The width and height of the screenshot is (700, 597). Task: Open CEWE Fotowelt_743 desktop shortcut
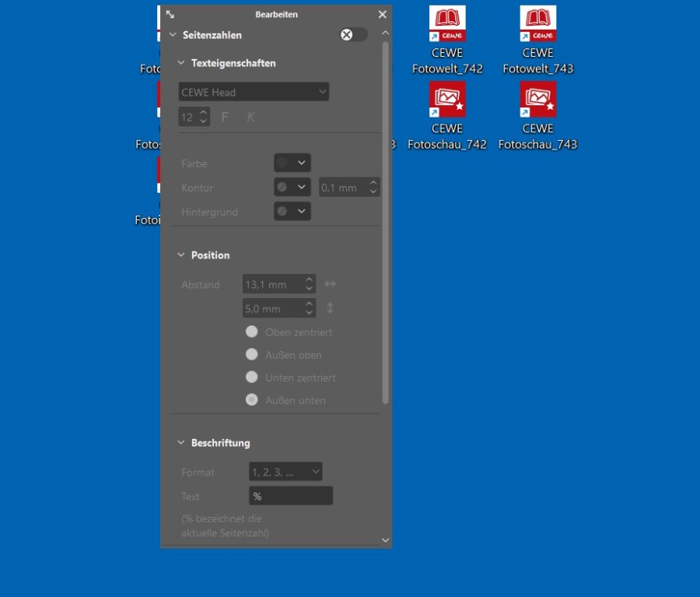coord(538,40)
